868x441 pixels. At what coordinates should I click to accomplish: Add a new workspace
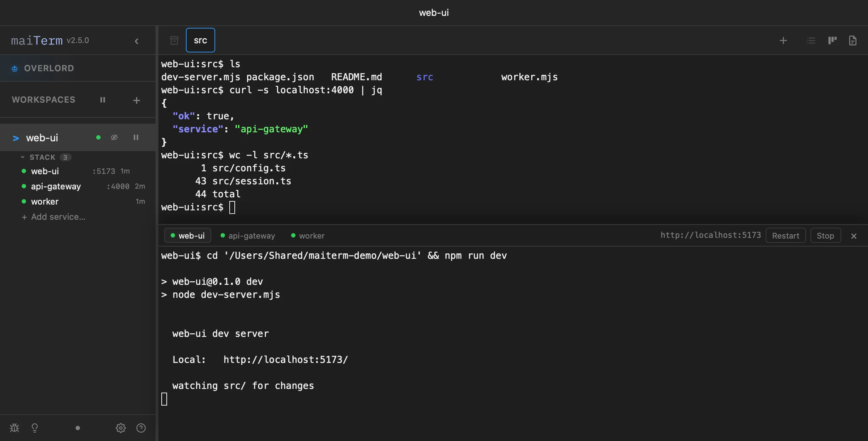[x=136, y=100]
